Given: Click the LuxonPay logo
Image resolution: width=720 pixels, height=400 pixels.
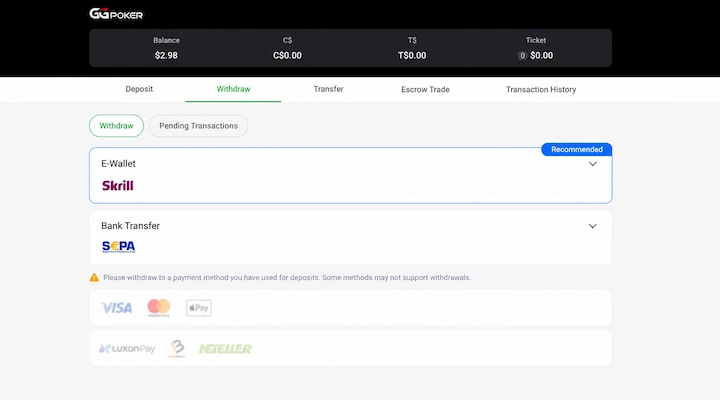Looking at the screenshot, I should [127, 349].
